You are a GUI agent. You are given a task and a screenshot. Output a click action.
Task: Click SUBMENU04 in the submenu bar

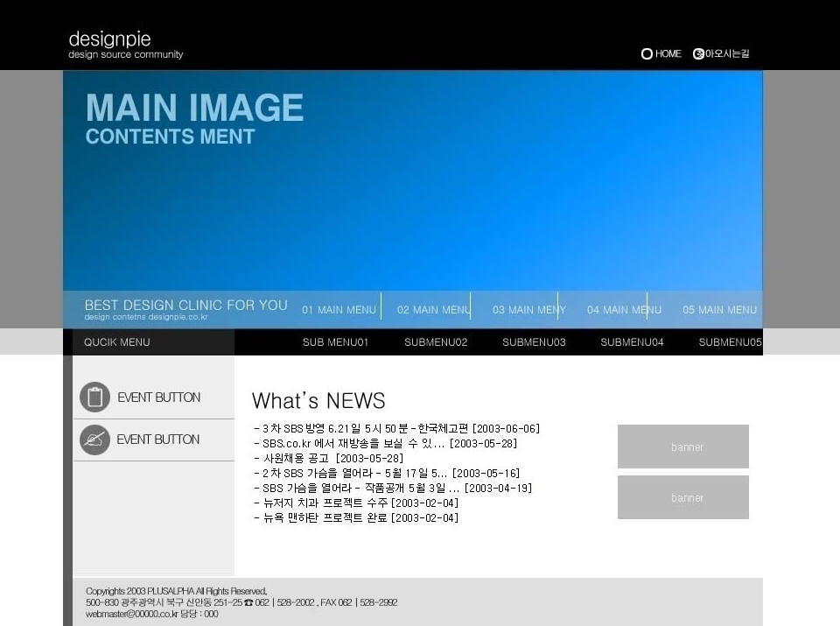coord(632,342)
